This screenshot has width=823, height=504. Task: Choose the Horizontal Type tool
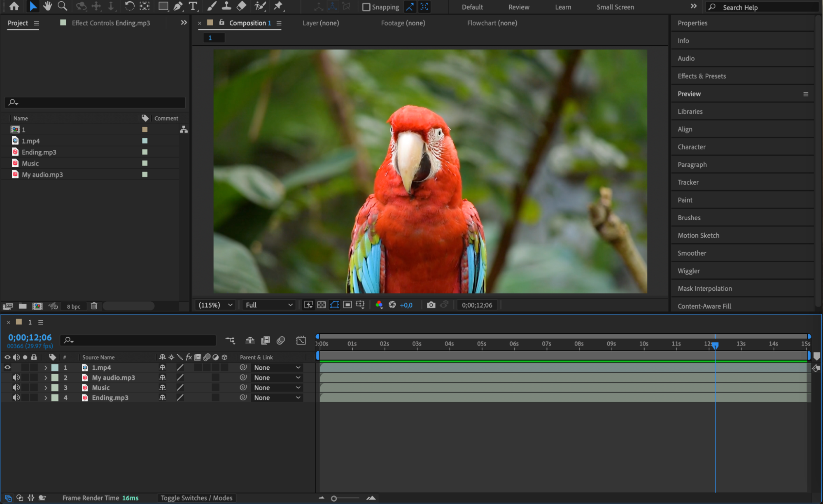(193, 6)
